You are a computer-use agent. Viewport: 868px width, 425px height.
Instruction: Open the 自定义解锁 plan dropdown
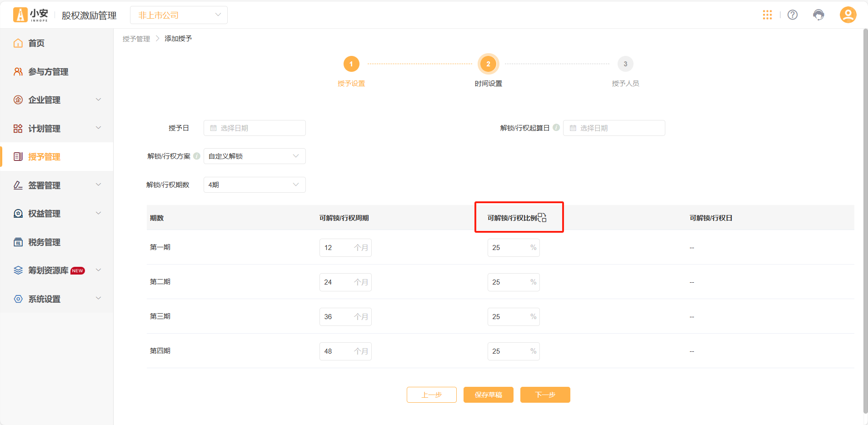pos(254,156)
